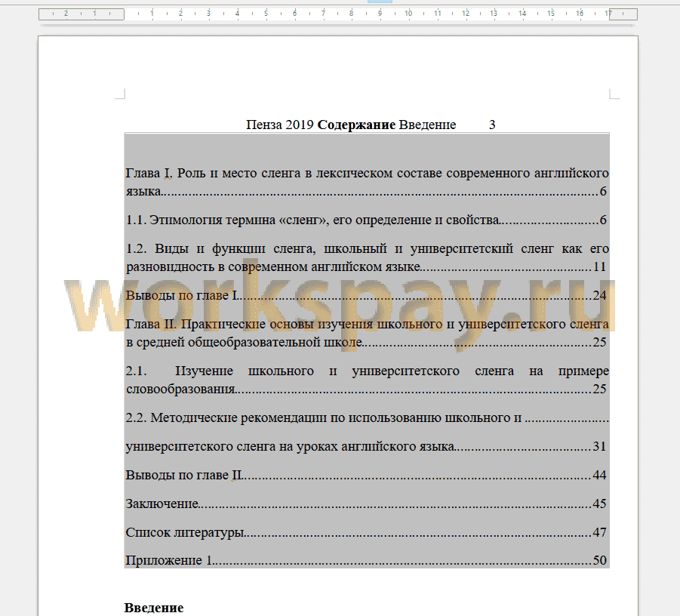This screenshot has width=680, height=616.
Task: Click the '2.2. Методические рекомендации' line
Action: click(x=367, y=417)
